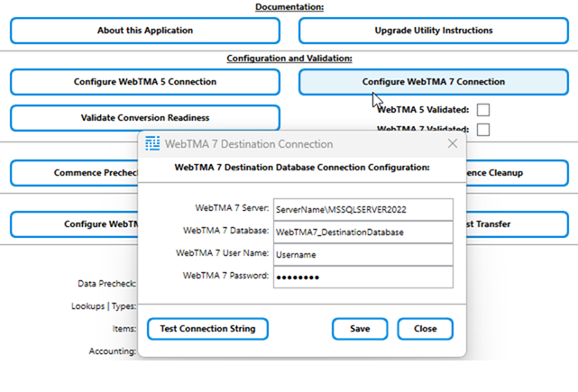Open Upgrade Utility Instructions
578x392 pixels.
(x=434, y=31)
